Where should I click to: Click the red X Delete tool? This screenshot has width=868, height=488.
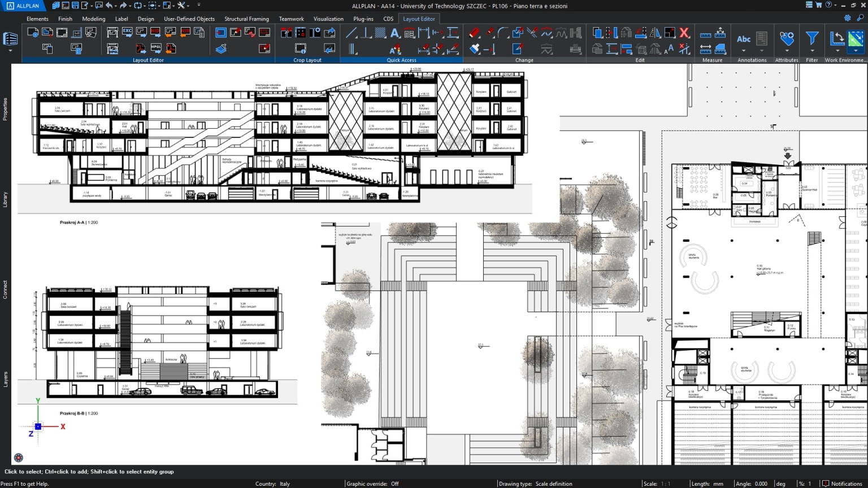pos(684,33)
